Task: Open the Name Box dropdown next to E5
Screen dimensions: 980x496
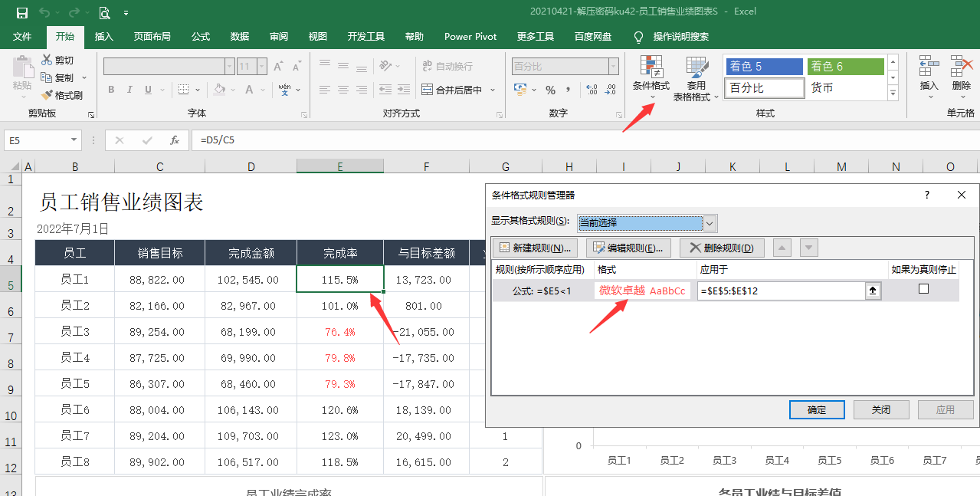Action: pyautogui.click(x=74, y=140)
